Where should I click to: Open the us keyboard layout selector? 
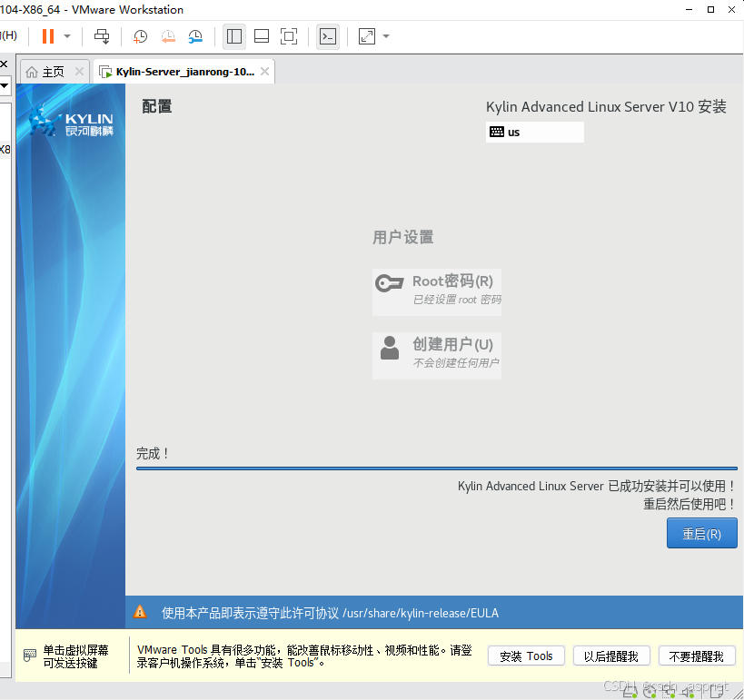point(535,132)
